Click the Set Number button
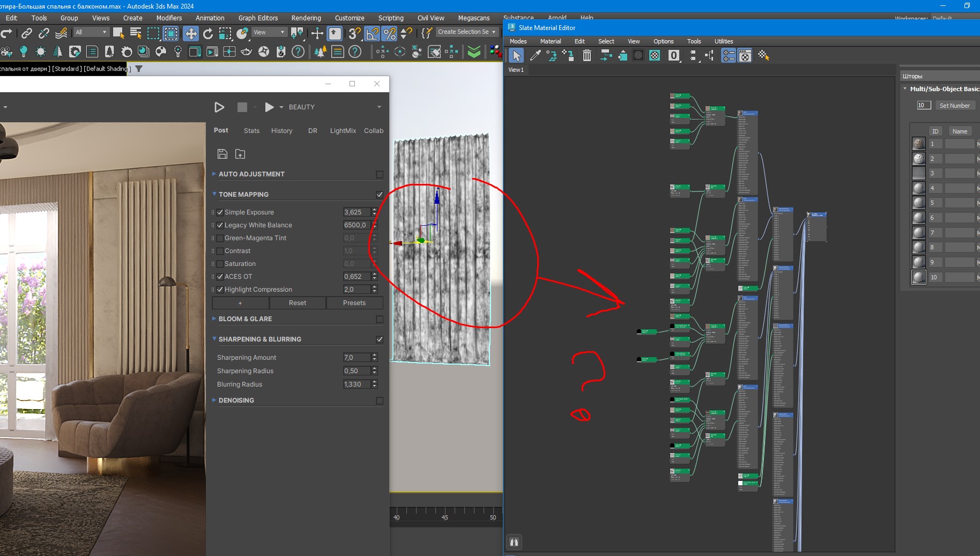The width and height of the screenshot is (980, 556). pyautogui.click(x=954, y=106)
